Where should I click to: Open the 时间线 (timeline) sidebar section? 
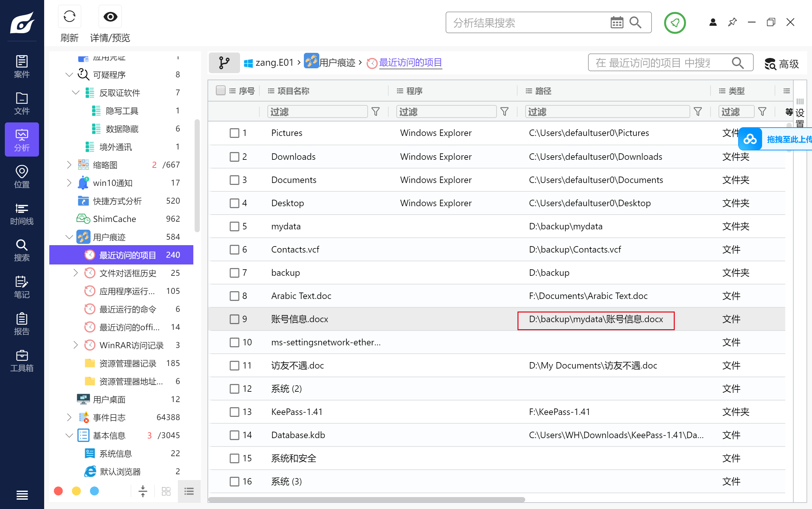pyautogui.click(x=22, y=214)
